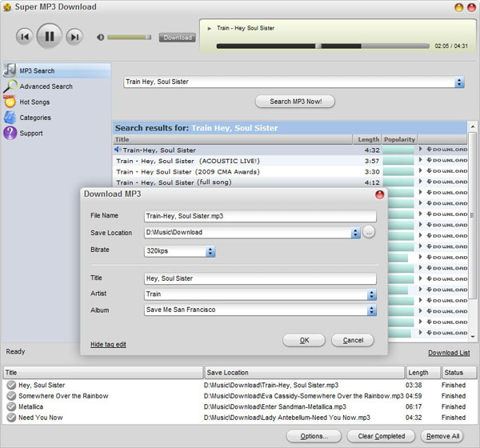480x448 pixels.
Task: Adjust the volume slider
Action: 129,38
